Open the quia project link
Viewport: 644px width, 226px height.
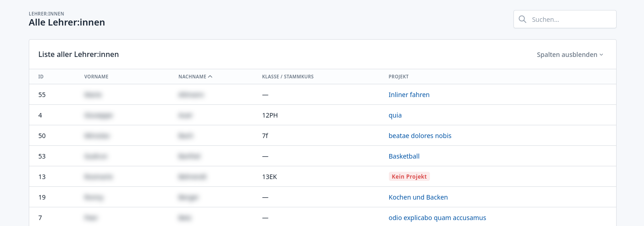[395, 115]
